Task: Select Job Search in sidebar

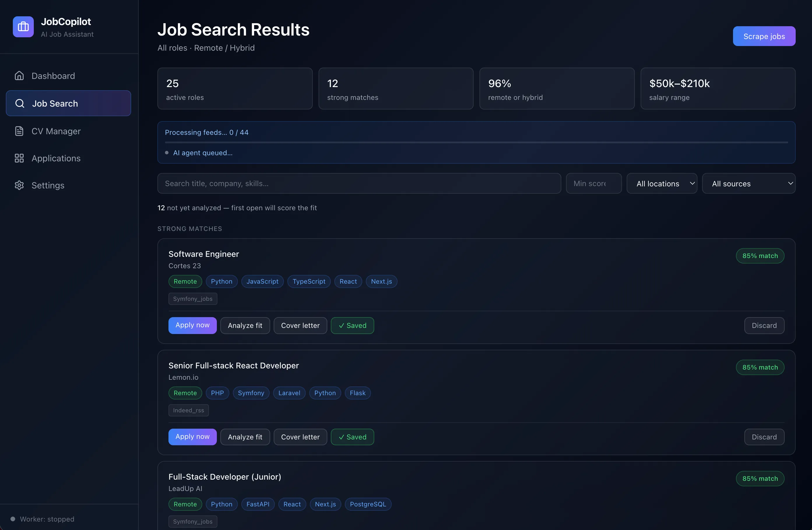Action: (68, 103)
